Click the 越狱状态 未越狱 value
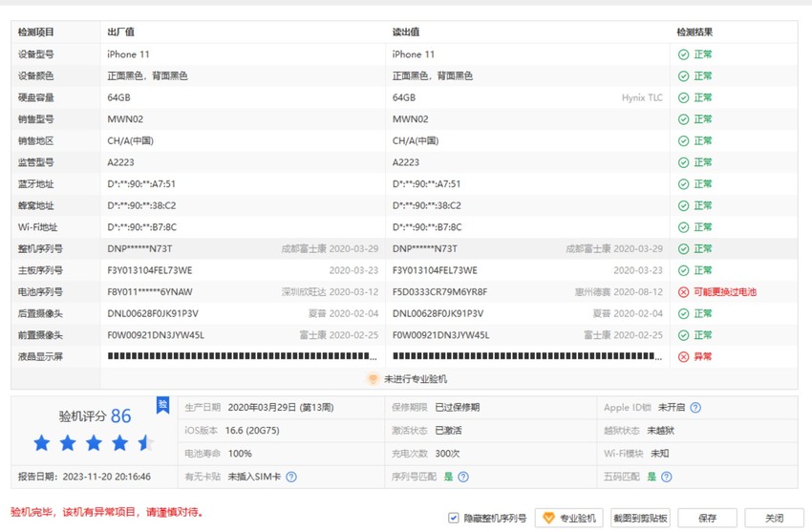This screenshot has height=532, width=812. point(661,431)
